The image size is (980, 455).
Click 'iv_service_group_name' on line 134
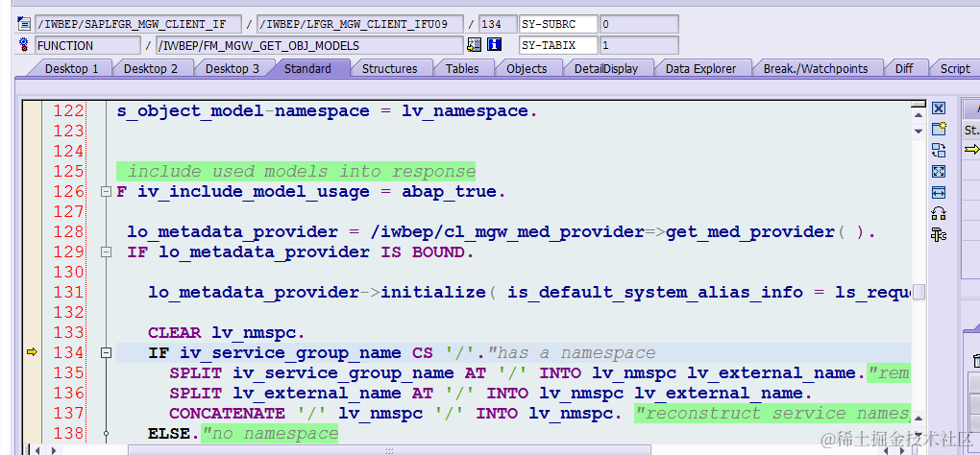coord(290,352)
